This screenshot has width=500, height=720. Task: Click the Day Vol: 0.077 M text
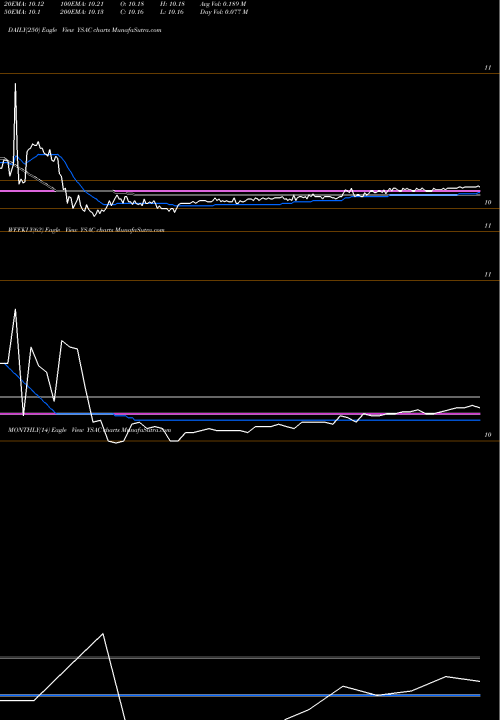(x=224, y=12)
